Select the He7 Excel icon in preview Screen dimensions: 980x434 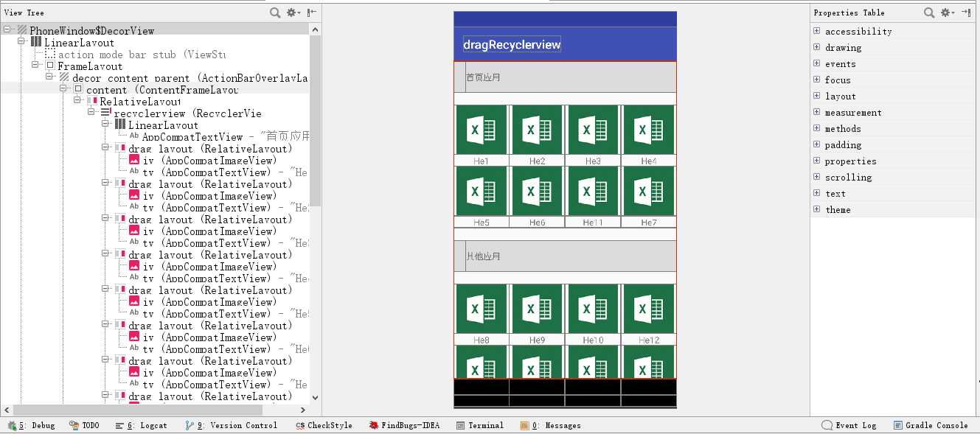[x=649, y=191]
